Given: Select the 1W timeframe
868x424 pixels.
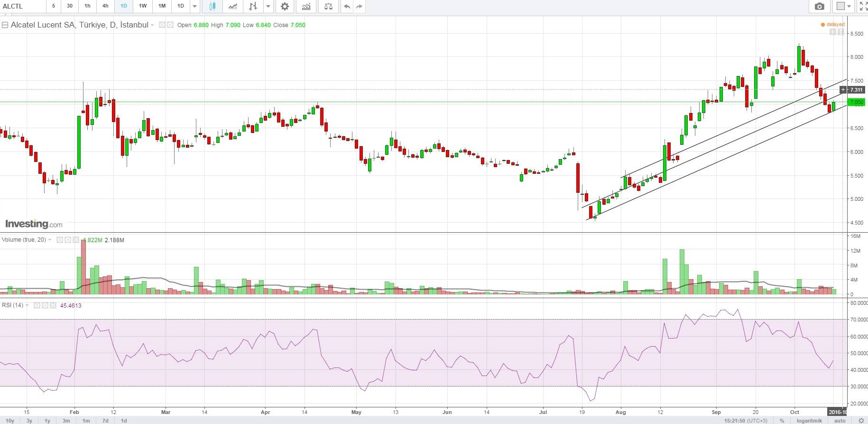Looking at the screenshot, I should point(142,6).
